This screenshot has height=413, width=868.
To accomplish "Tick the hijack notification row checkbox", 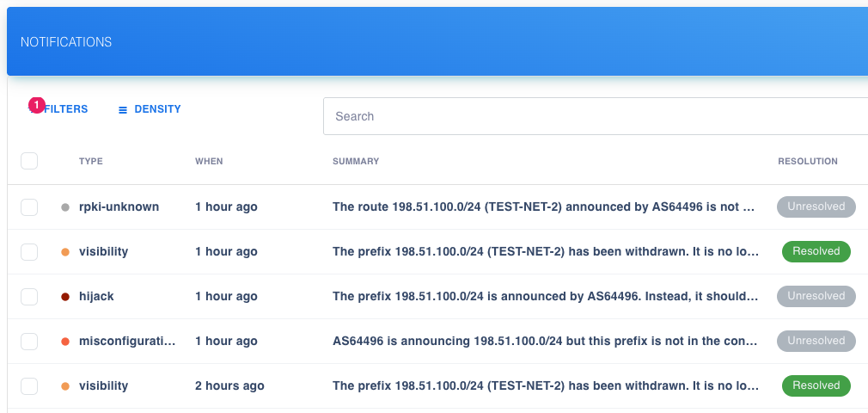I will pyautogui.click(x=29, y=296).
